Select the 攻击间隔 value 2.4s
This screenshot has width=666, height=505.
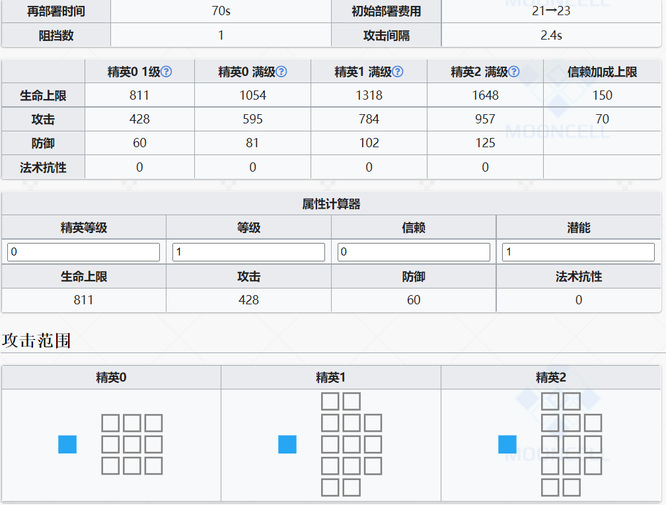[551, 35]
